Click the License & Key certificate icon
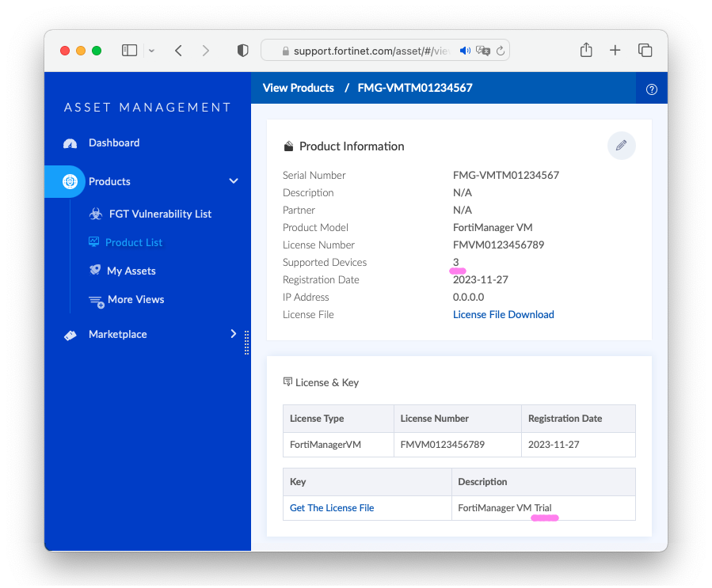 pyautogui.click(x=287, y=381)
